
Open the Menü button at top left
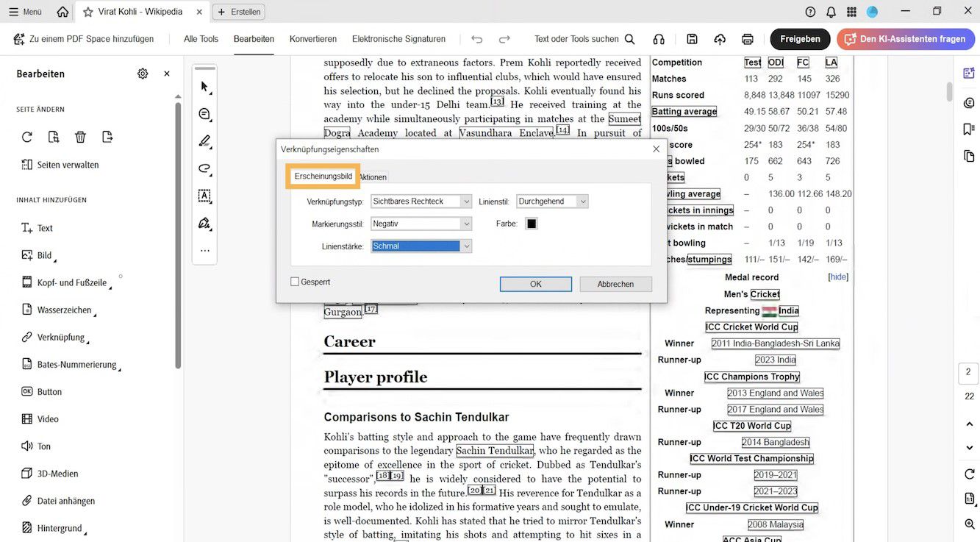[x=25, y=12]
